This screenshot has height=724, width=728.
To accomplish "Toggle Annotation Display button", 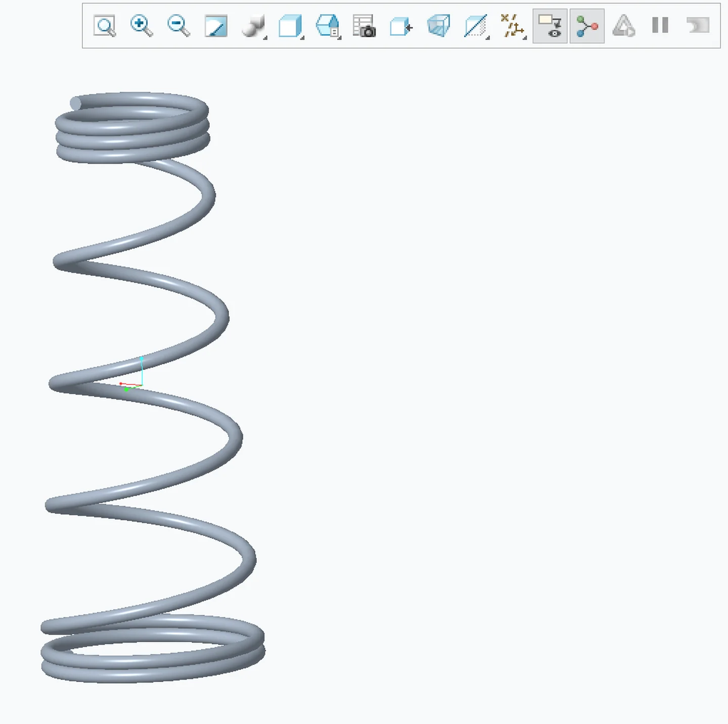I will [550, 26].
